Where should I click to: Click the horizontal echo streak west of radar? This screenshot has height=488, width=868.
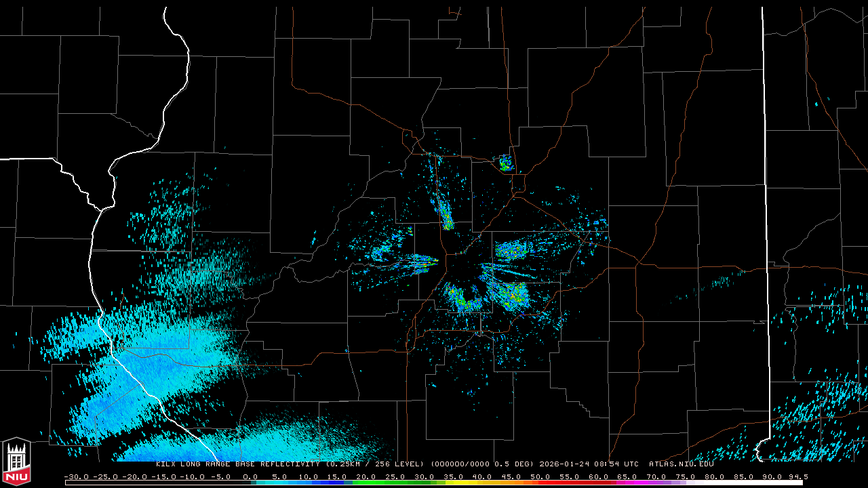tap(415, 260)
